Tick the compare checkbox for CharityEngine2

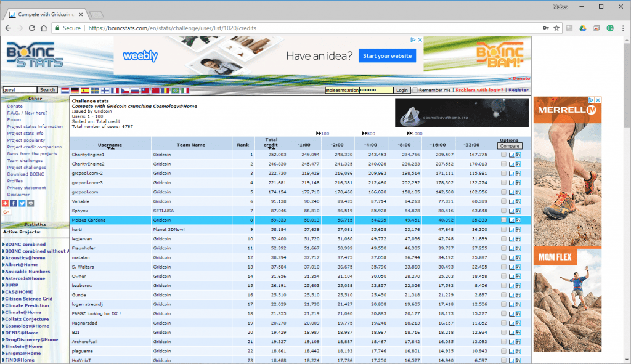pyautogui.click(x=503, y=164)
